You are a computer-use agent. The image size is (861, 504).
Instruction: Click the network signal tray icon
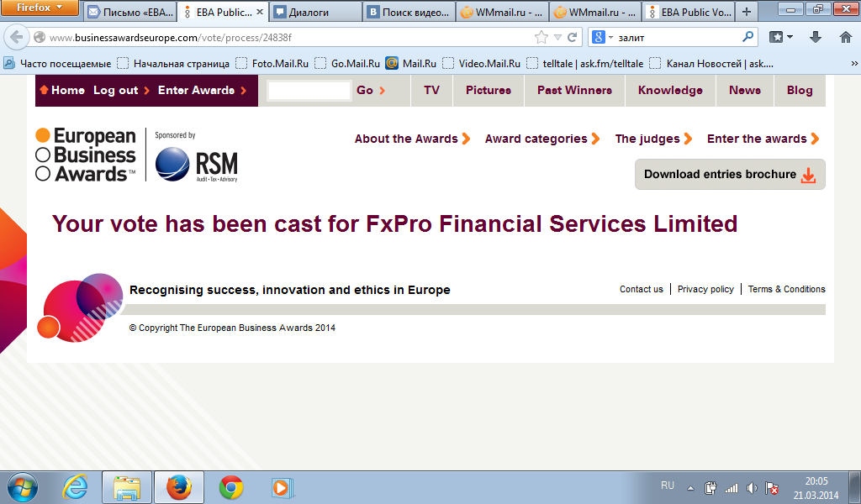point(732,487)
